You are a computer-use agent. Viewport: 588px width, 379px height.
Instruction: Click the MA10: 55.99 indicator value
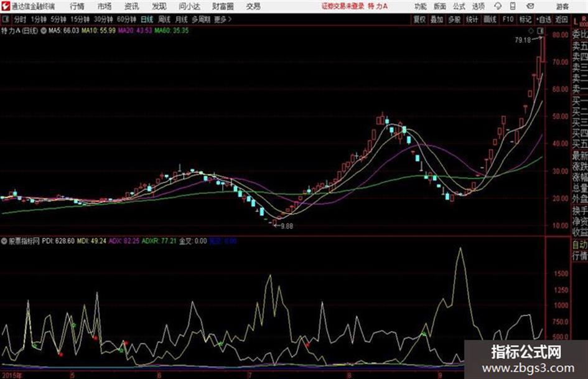point(99,30)
